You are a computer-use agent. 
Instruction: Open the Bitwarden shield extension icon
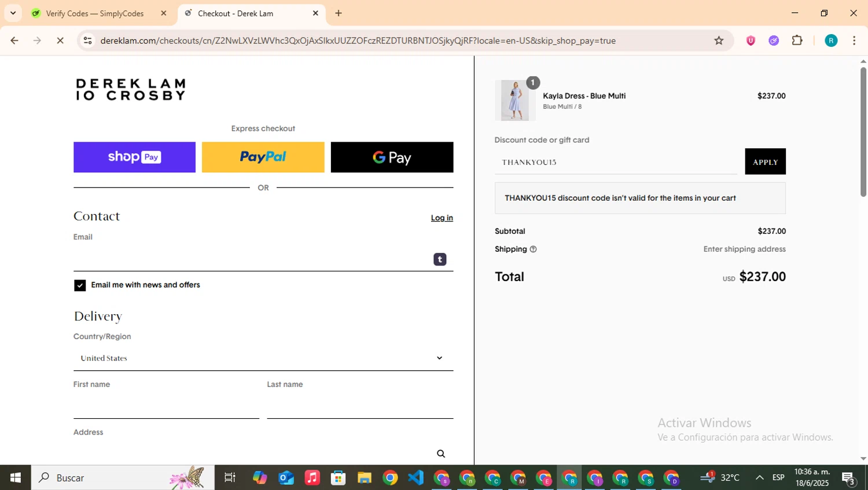[x=751, y=40]
